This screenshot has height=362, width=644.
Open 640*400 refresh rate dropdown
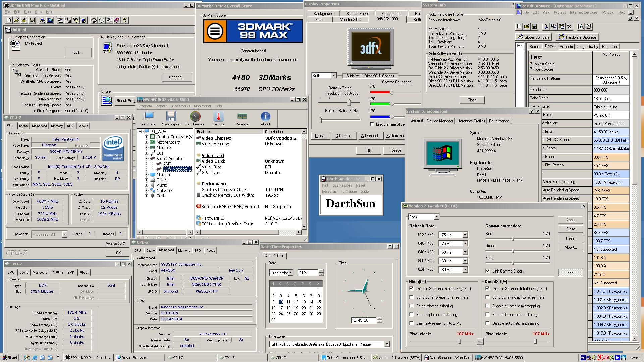(465, 244)
